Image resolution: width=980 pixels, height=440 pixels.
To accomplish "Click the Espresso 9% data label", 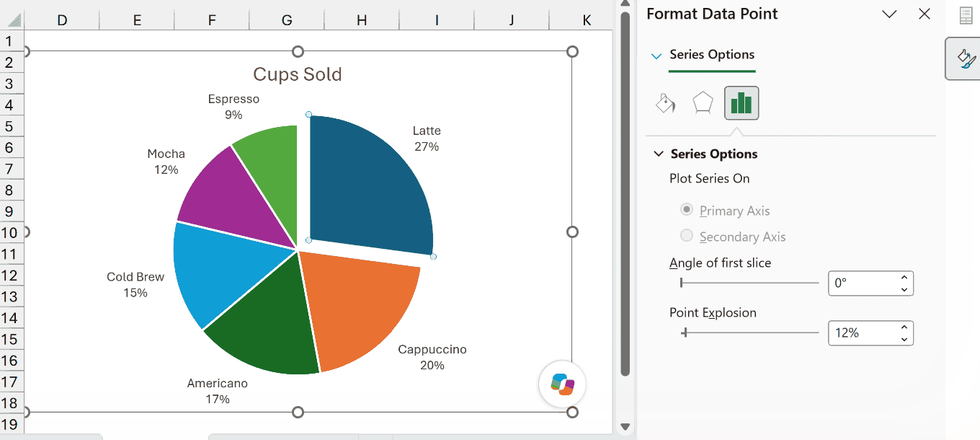I will pos(233,107).
